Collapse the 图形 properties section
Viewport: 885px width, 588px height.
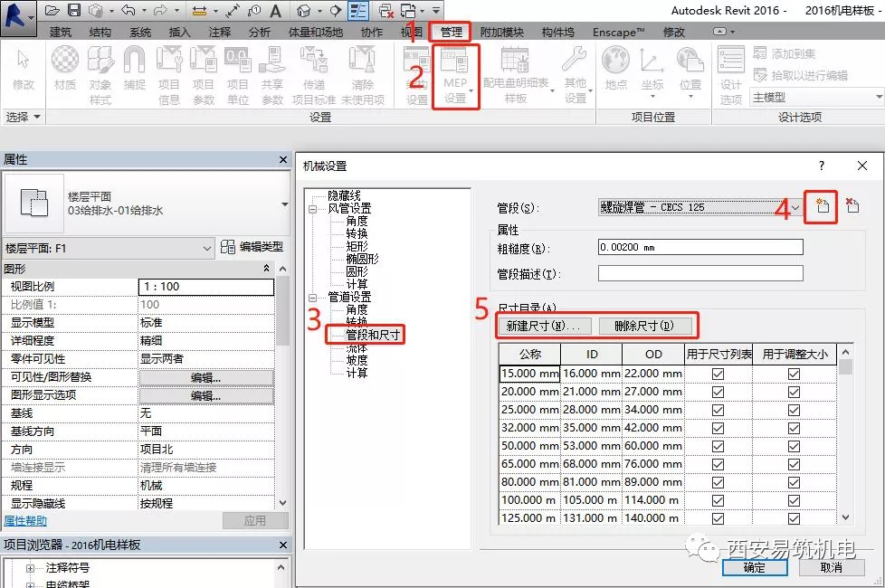[x=266, y=269]
